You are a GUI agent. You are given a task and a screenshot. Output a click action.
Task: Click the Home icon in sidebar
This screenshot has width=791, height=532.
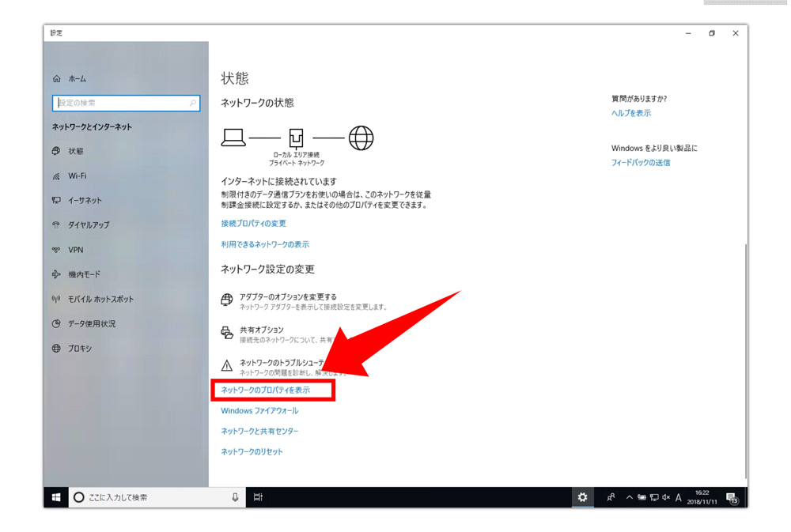(x=56, y=79)
